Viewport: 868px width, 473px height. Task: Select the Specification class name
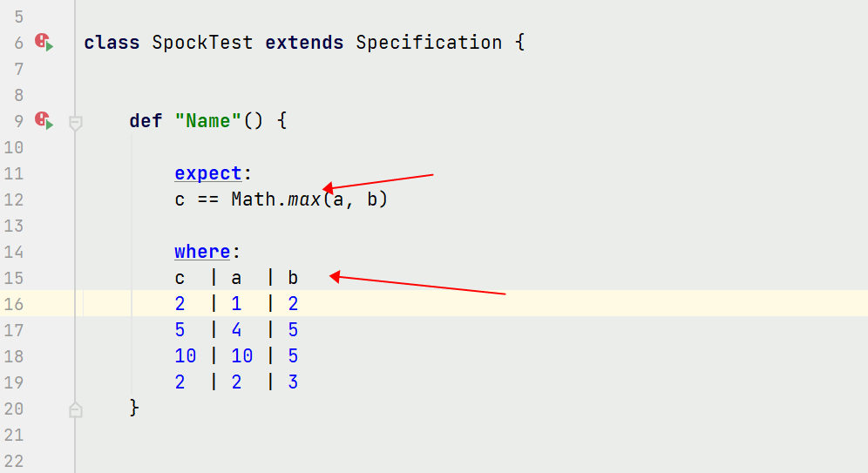(429, 43)
